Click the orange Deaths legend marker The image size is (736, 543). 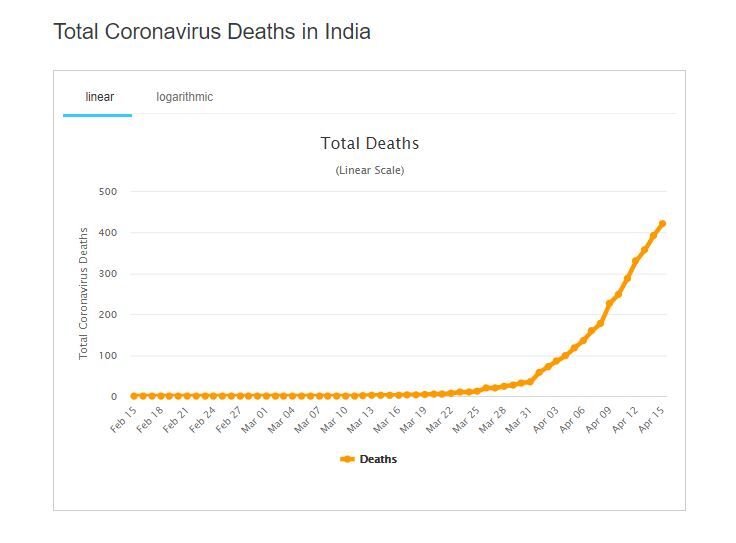click(347, 460)
